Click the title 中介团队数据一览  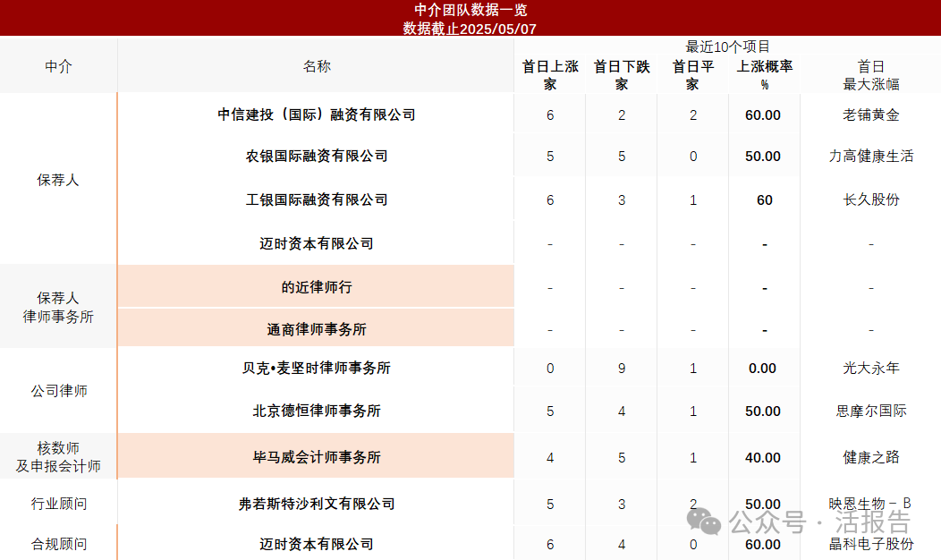tap(470, 10)
